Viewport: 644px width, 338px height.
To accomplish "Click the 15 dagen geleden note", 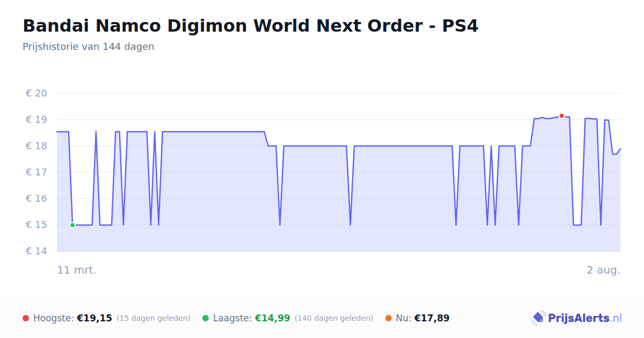I will coord(153,318).
